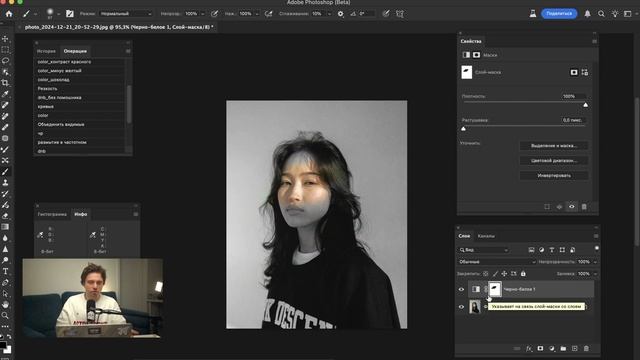The image size is (640, 360).
Task: Open the flow 100% dropdown
Action: click(257, 13)
